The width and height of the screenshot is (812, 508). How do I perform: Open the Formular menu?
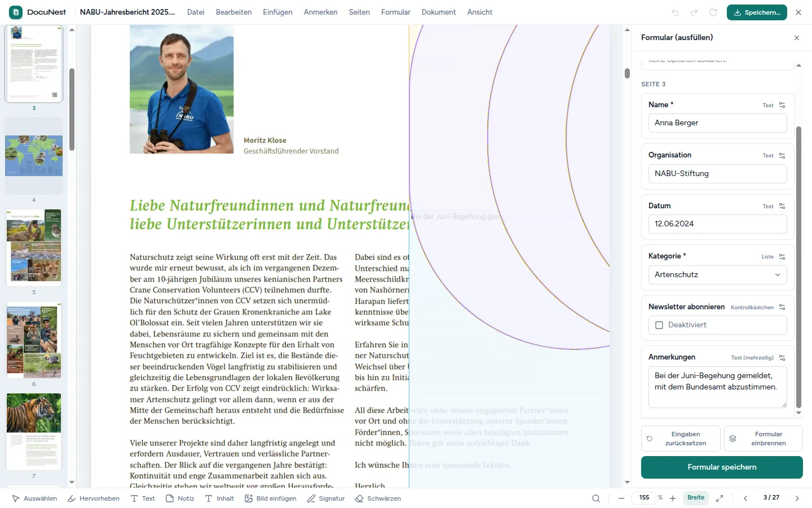click(x=396, y=12)
